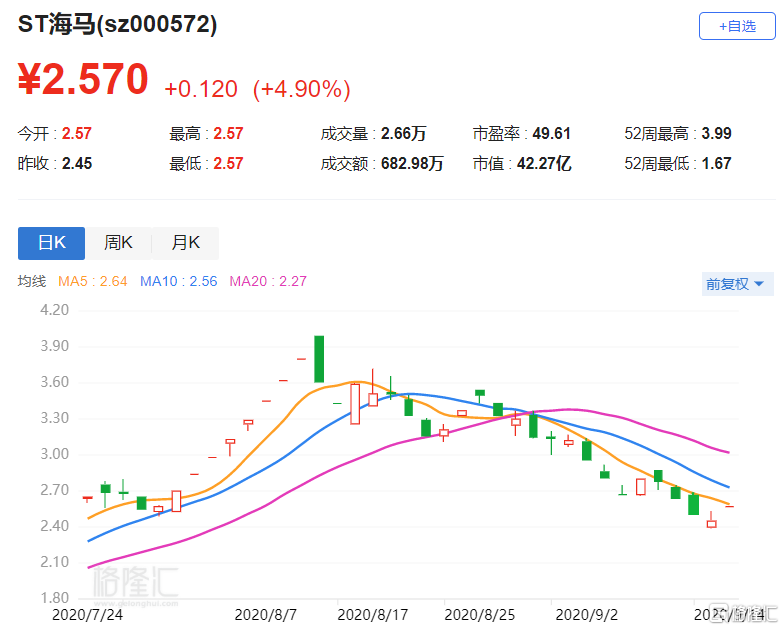784x630 pixels.
Task: Switch to the 日K daily chart tab
Action: click(x=52, y=243)
